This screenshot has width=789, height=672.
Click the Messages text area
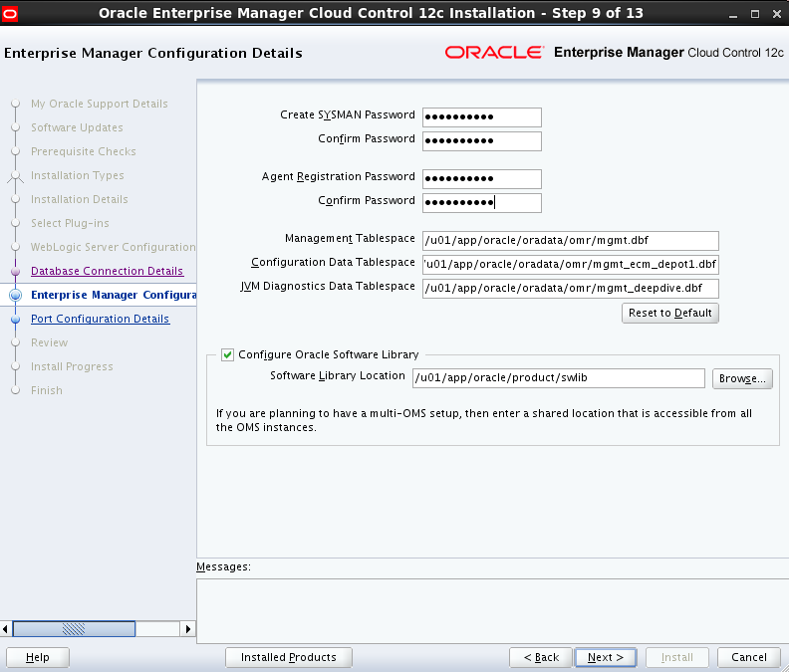[492, 610]
